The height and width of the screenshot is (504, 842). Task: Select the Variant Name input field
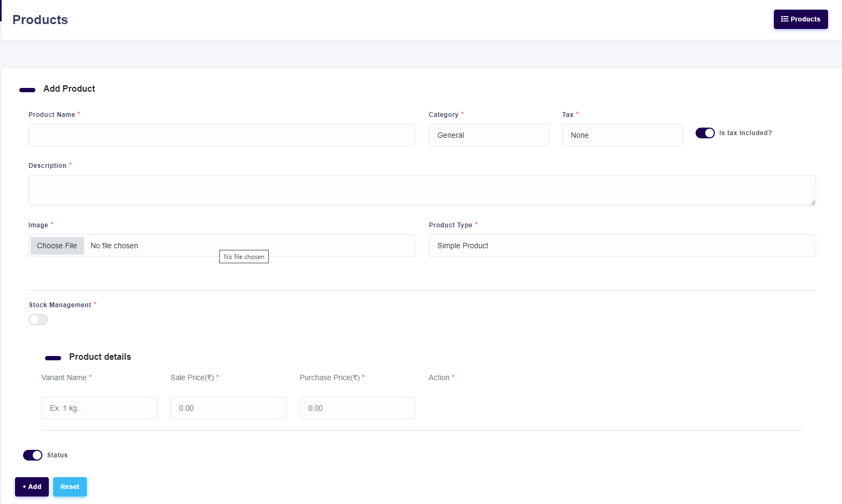click(99, 408)
